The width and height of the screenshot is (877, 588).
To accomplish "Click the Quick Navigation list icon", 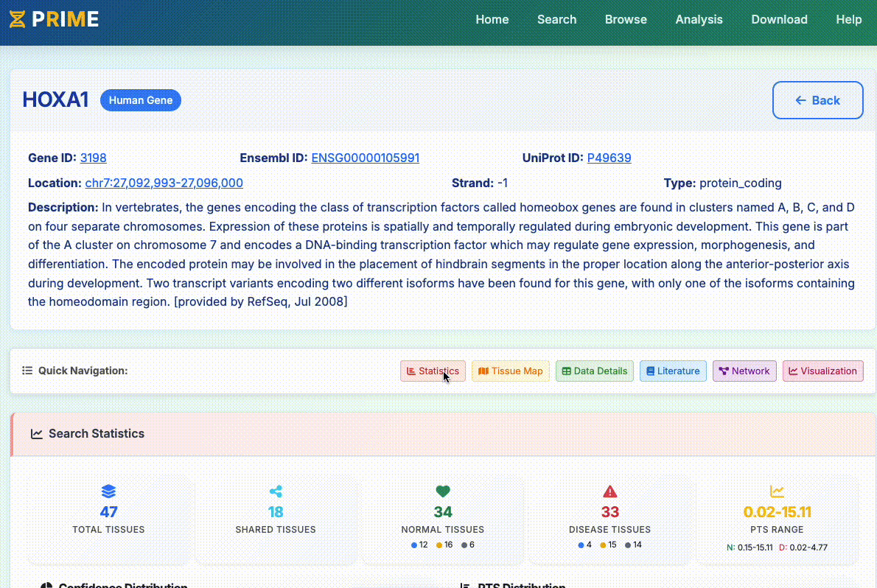I will coord(27,371).
